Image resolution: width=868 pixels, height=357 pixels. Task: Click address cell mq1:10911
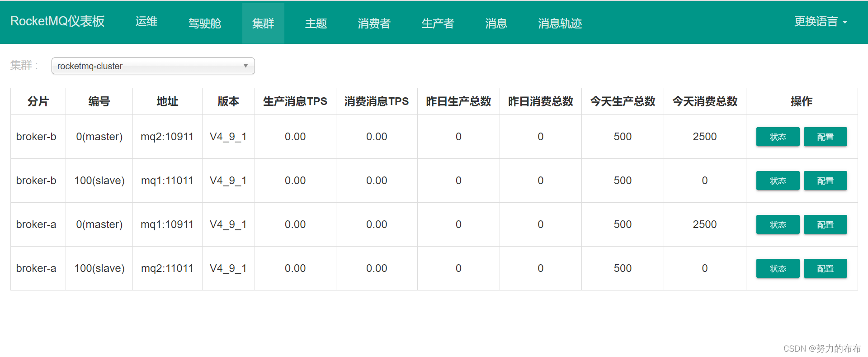167,224
